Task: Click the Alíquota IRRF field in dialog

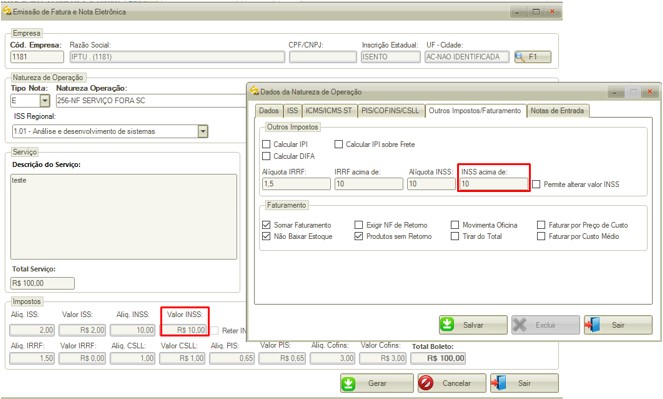Action: click(x=296, y=184)
